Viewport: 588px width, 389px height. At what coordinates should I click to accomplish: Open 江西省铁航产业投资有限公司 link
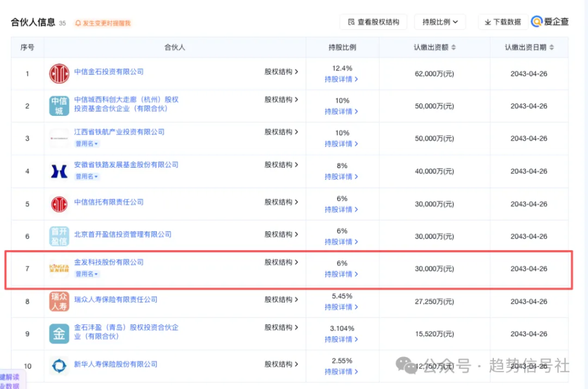[119, 132]
